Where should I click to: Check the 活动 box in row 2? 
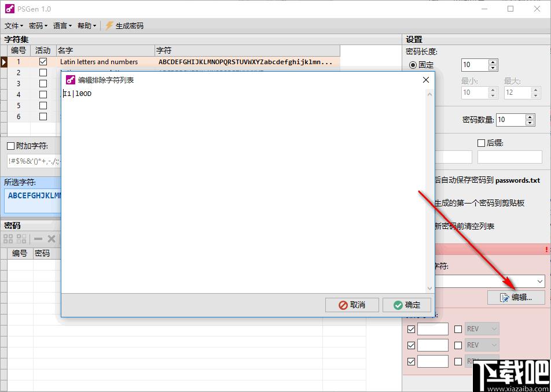pyautogui.click(x=43, y=73)
